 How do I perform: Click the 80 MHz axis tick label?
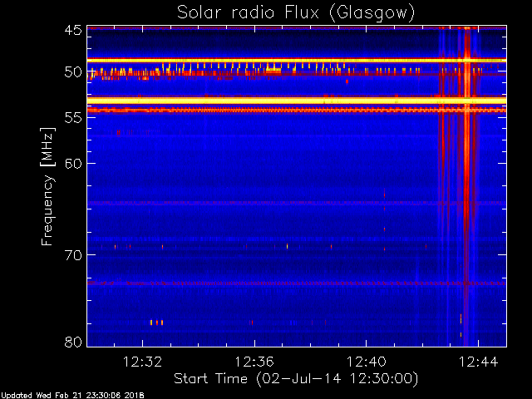pyautogui.click(x=73, y=342)
